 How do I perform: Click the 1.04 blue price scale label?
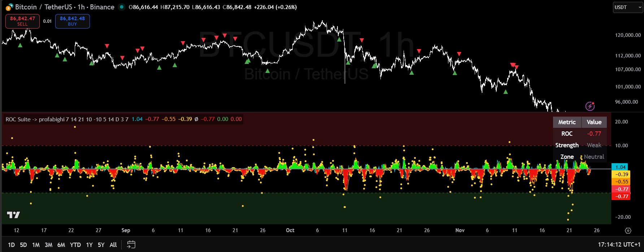[620, 167]
